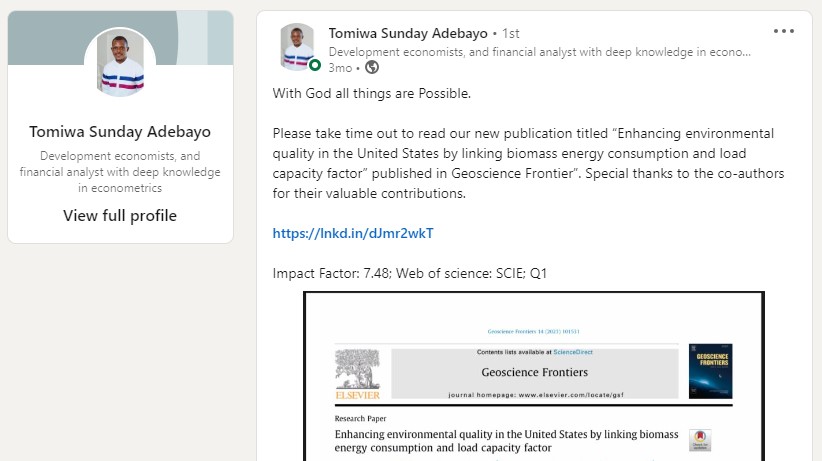Open the post's three-dots options menu

point(784,30)
